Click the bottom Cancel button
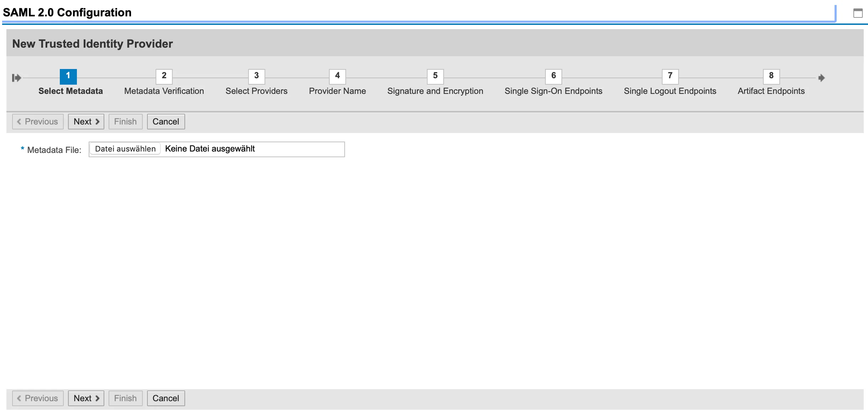The image size is (868, 414). pos(166,398)
